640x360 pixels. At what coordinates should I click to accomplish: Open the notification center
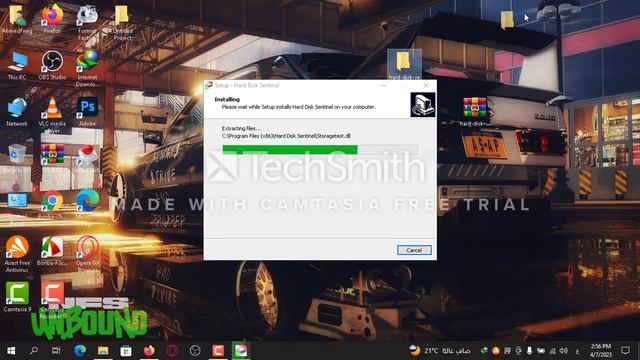[625, 351]
